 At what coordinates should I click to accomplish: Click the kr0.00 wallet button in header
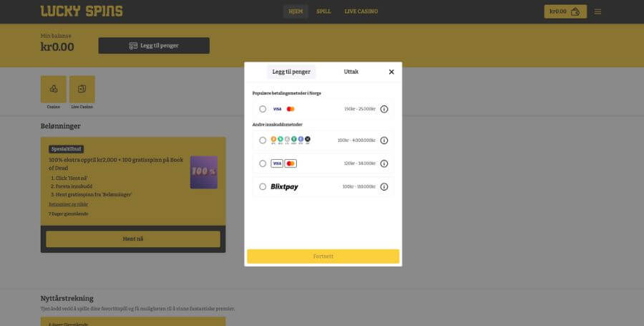(x=565, y=11)
